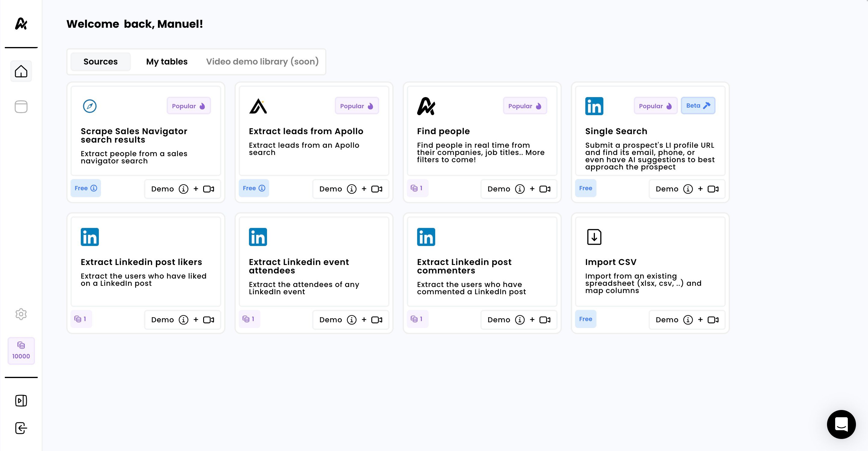Image resolution: width=868 pixels, height=451 pixels.
Task: Click the Import CSV download icon
Action: pyautogui.click(x=594, y=237)
